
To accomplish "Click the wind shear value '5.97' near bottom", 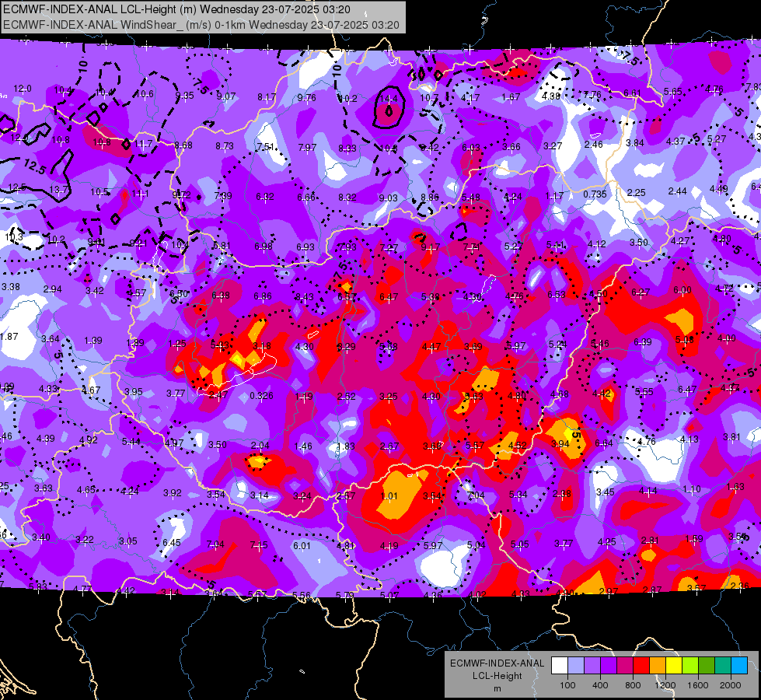I will pos(433,545).
